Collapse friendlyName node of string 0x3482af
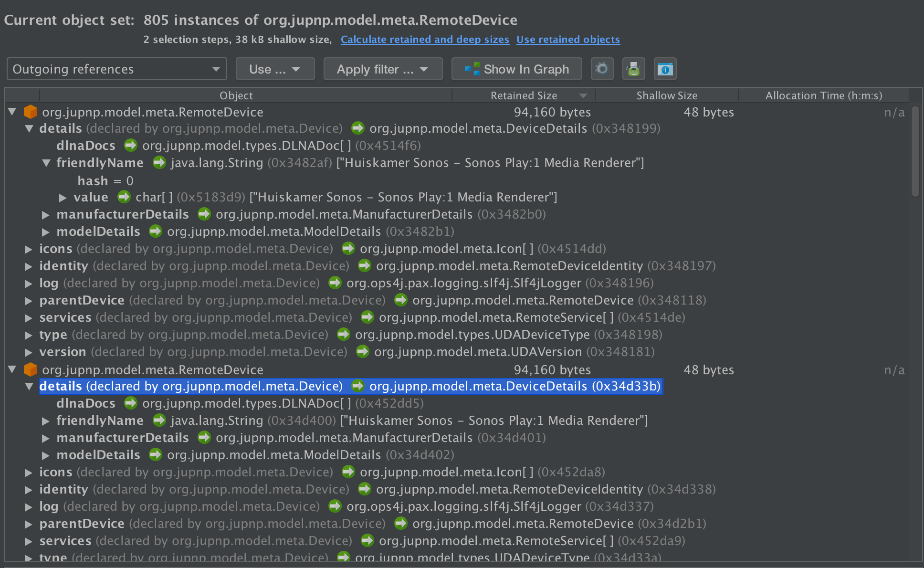This screenshot has width=924, height=568. pos(46,163)
